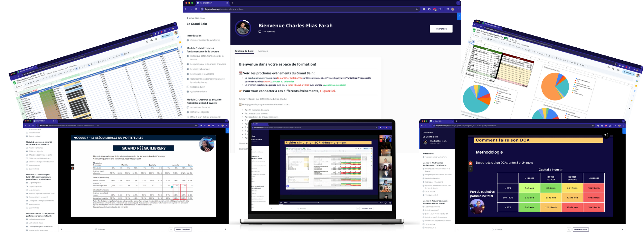Open tab search chevron in the DCA browser window
The width and height of the screenshot is (644, 232).
tap(623, 121)
